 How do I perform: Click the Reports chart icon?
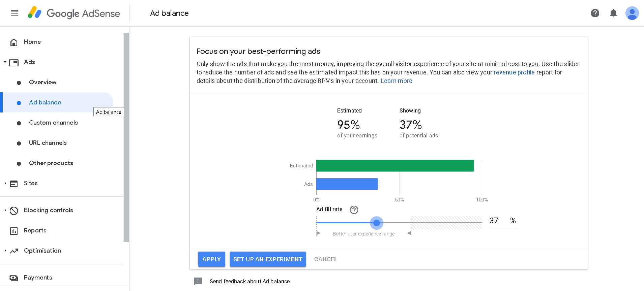(14, 231)
